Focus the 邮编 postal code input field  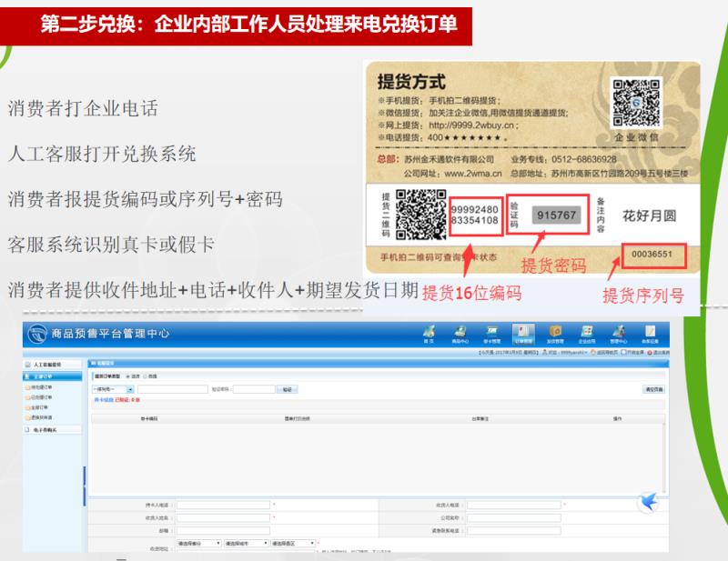[223, 530]
